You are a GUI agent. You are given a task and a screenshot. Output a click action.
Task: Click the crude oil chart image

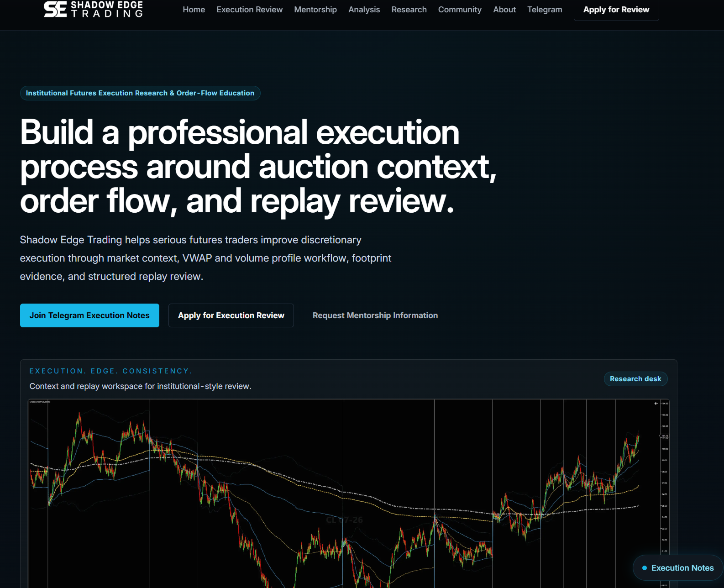click(349, 494)
